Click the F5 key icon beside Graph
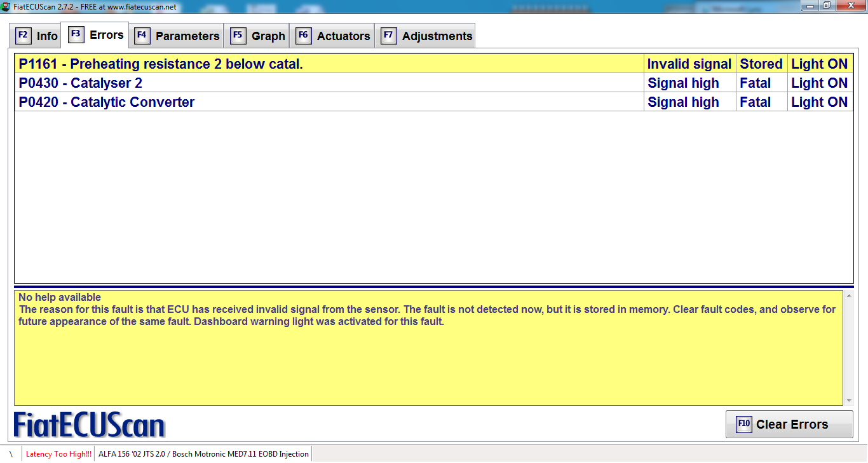Image resolution: width=868 pixels, height=463 pixels. point(238,36)
